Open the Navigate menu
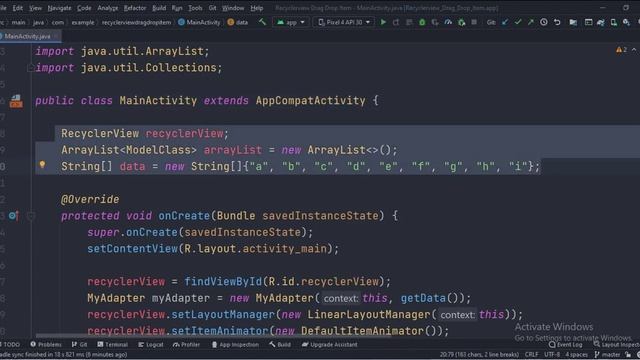This screenshot has height=360, width=640. 59,8
